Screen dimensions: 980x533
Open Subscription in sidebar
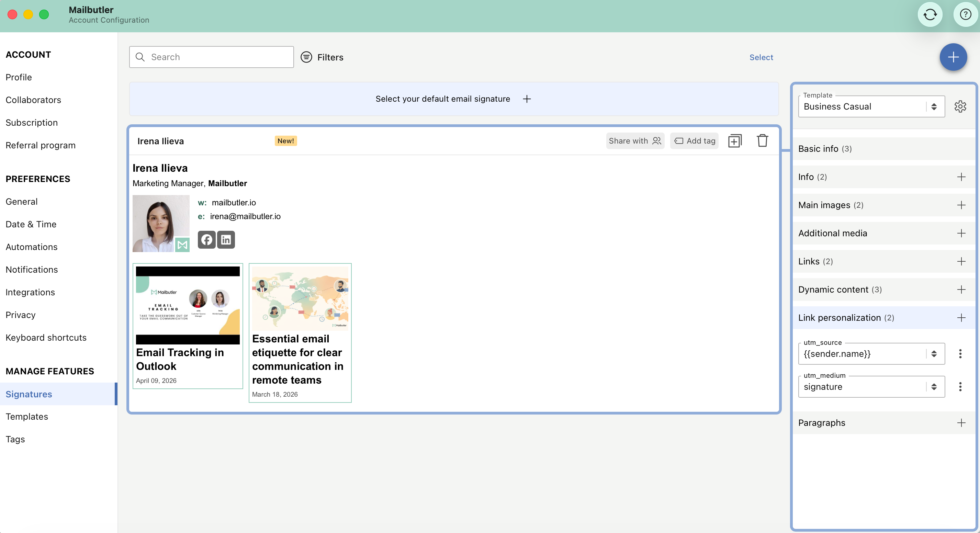(x=32, y=123)
